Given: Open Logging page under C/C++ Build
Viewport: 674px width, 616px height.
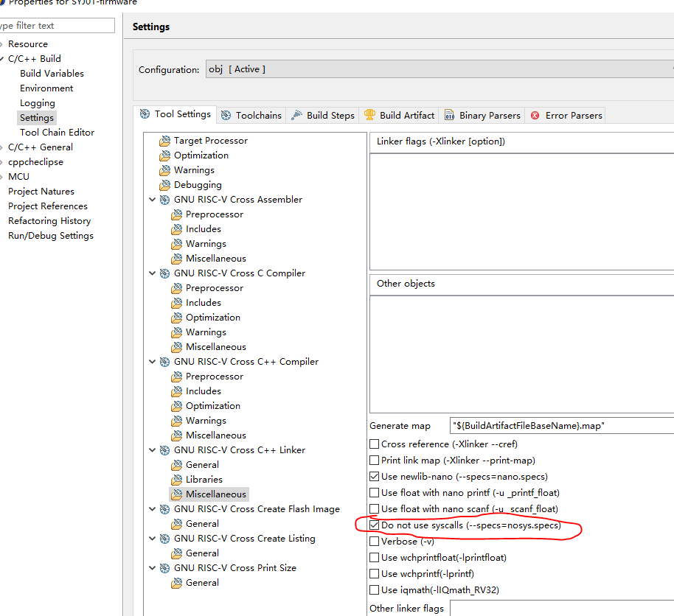Looking at the screenshot, I should tap(38, 103).
